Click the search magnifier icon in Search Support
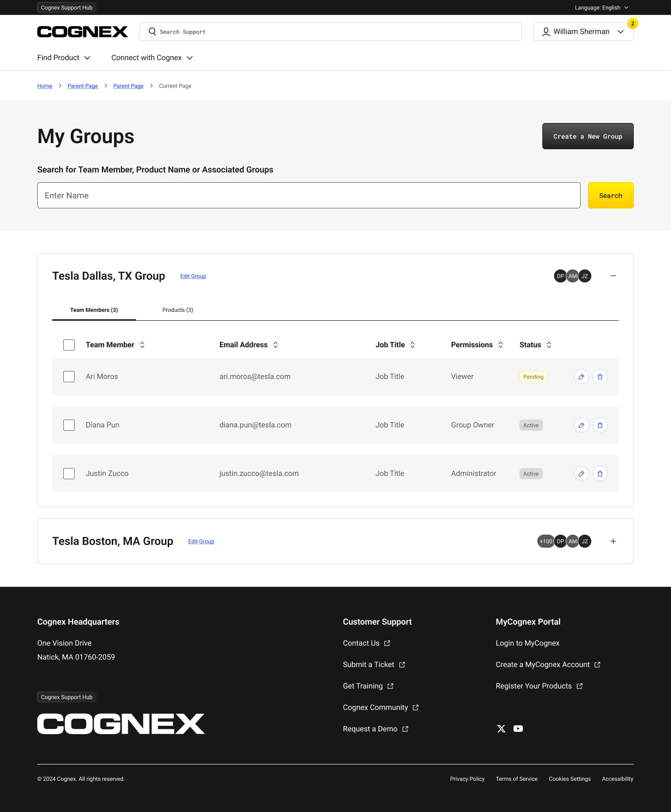 click(x=152, y=32)
